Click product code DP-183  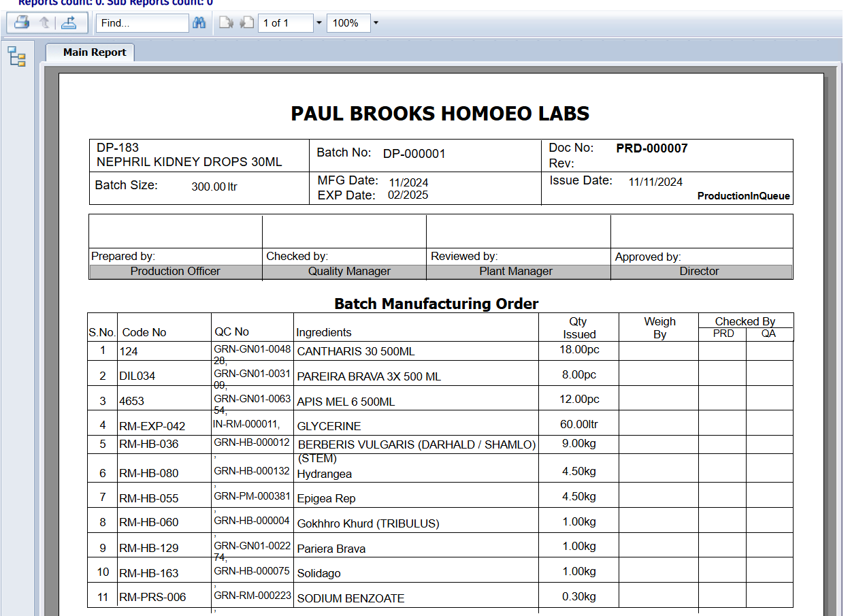[x=118, y=148]
